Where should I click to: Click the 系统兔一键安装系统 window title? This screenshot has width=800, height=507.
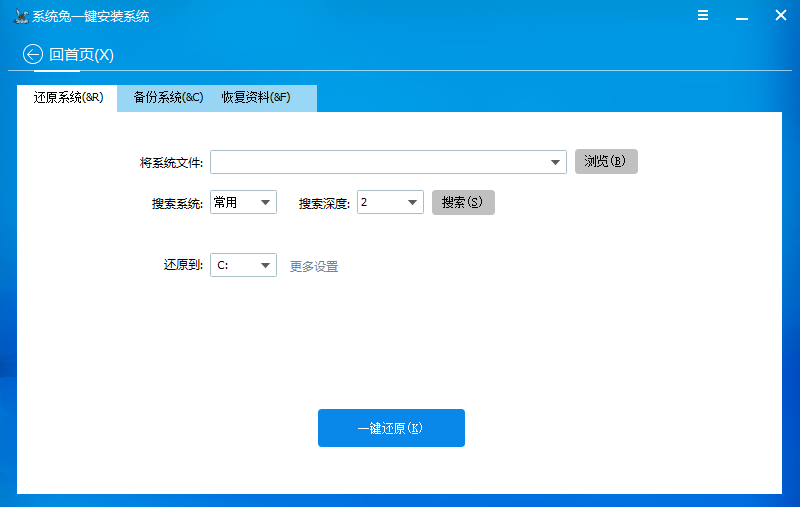point(90,17)
